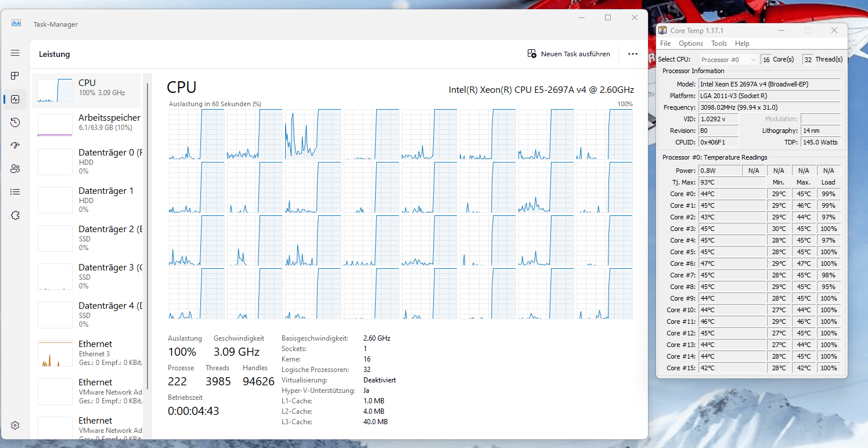Click Core #0 temperature reading 44°C
Viewport: 868px width, 448px height.
coord(732,194)
